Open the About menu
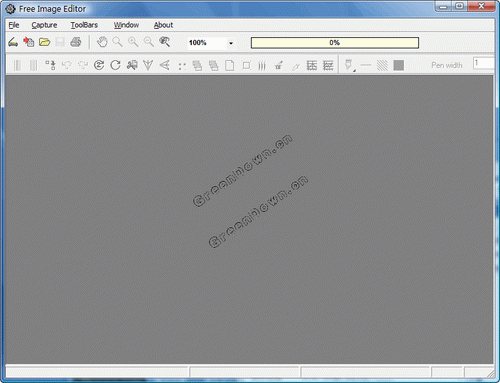This screenshot has height=383, width=500. click(163, 25)
